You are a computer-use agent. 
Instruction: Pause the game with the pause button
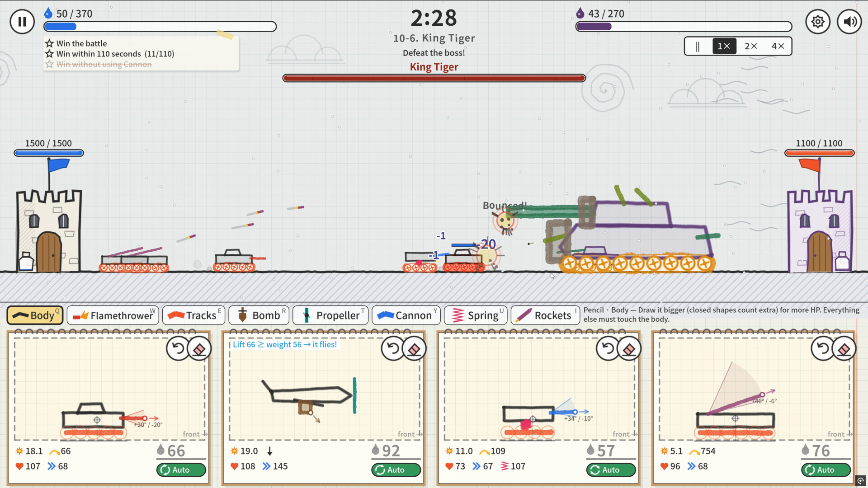(22, 21)
